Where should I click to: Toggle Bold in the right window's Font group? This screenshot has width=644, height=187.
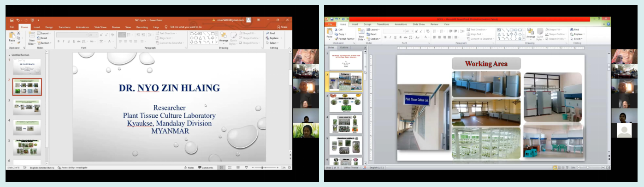[385, 37]
